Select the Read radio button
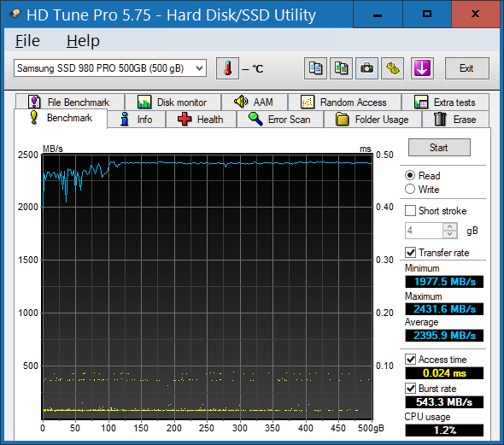 [x=410, y=175]
